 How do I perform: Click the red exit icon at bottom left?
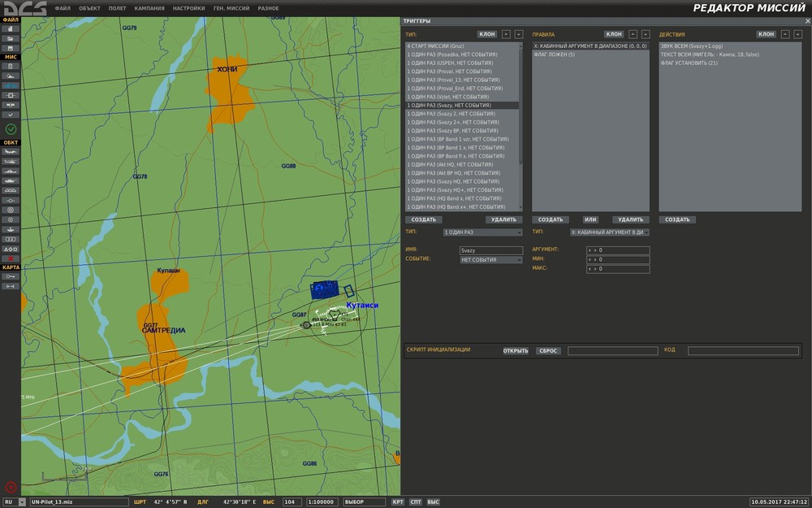coord(11,488)
